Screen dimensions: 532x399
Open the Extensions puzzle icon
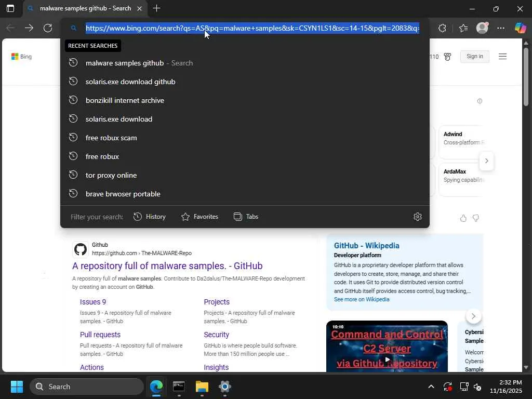(442, 28)
